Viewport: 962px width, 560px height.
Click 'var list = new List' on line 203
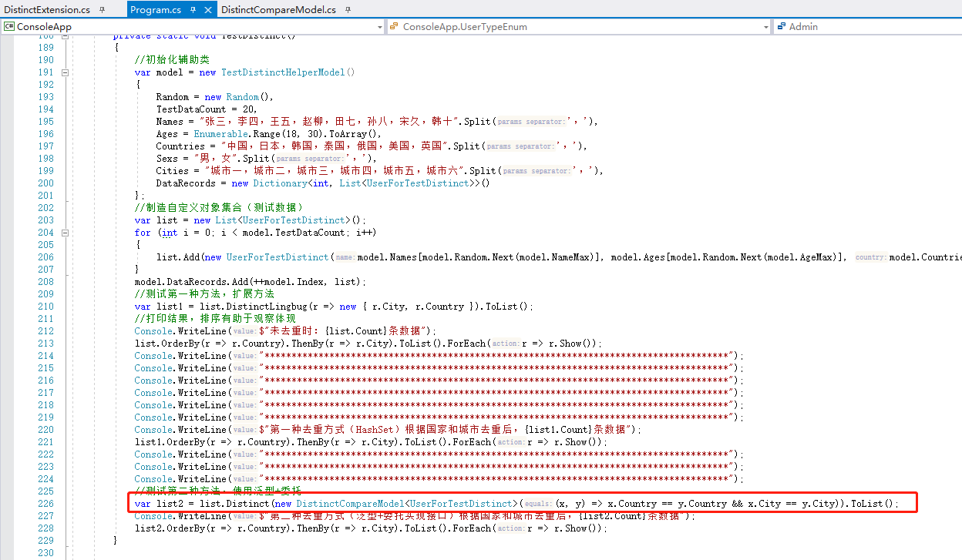click(185, 220)
